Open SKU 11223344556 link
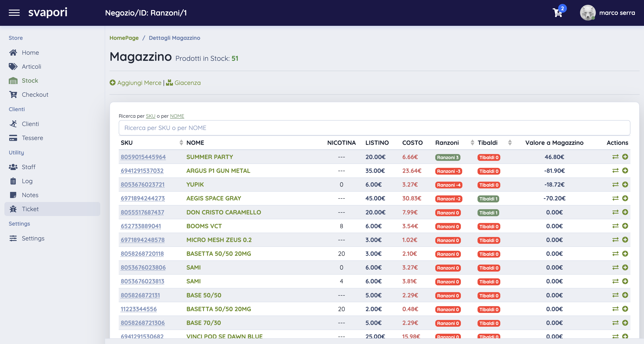 139,309
